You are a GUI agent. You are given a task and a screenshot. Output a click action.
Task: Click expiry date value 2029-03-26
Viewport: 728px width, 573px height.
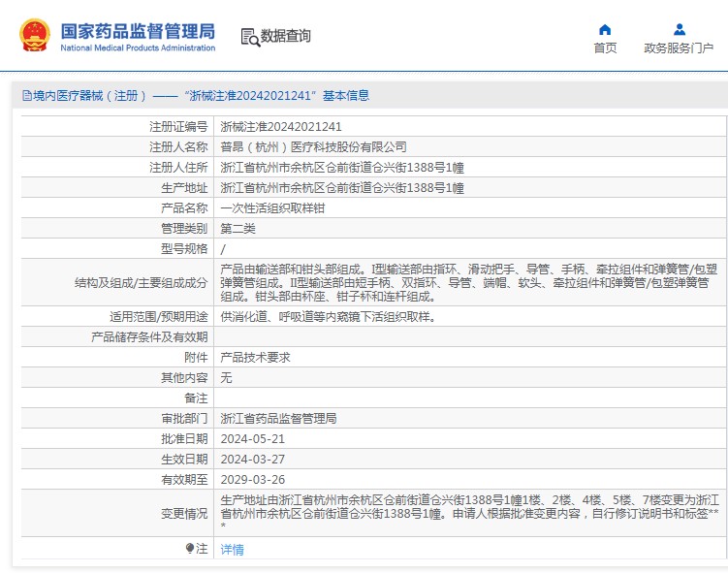tap(252, 479)
